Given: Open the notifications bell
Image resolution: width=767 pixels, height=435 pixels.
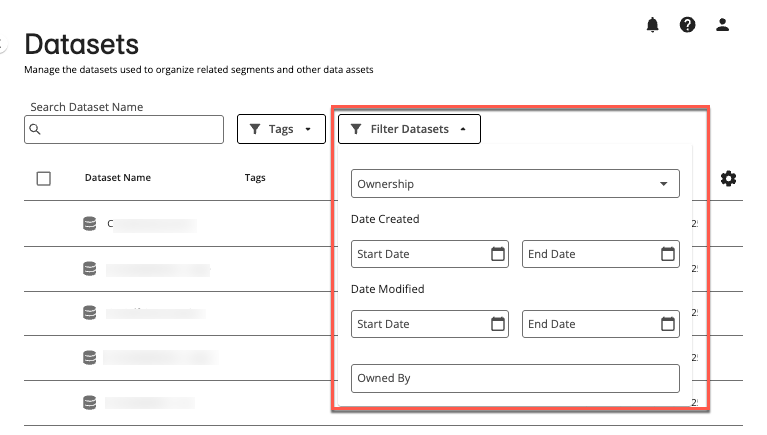Looking at the screenshot, I should point(653,24).
